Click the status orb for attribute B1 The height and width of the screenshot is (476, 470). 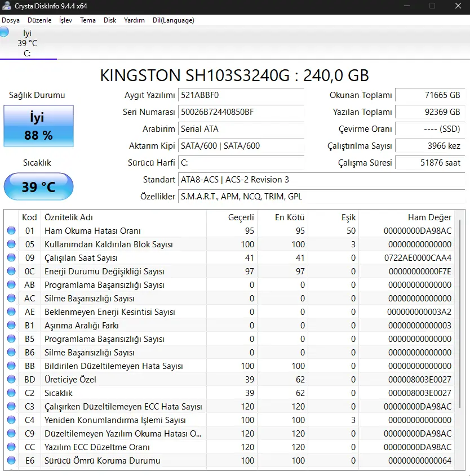(x=11, y=325)
